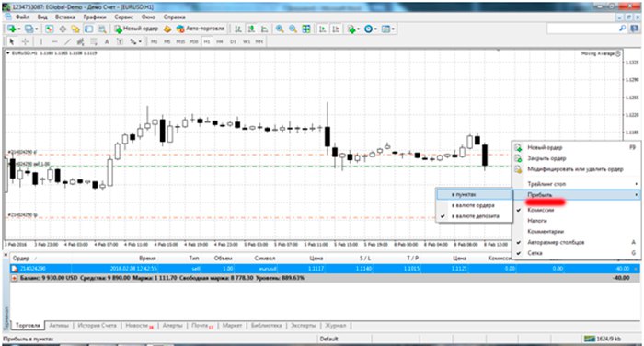Select the trendline drawing tool
This screenshot has height=346, width=644.
click(67, 41)
